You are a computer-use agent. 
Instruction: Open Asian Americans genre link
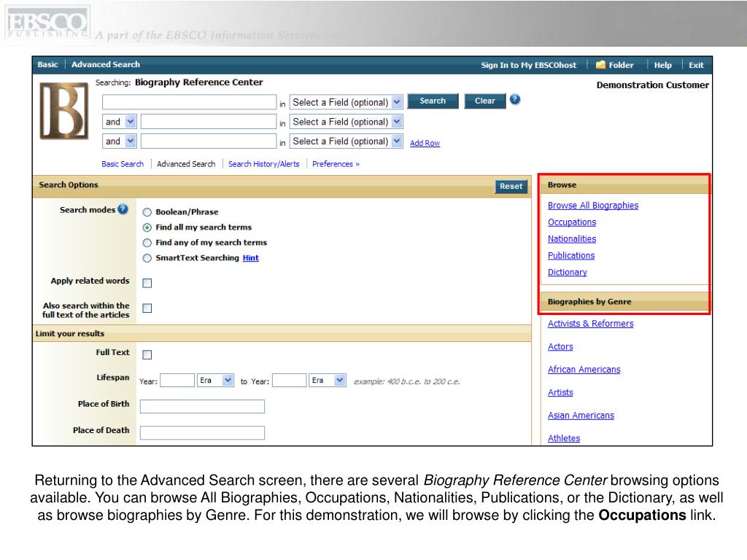point(581,415)
